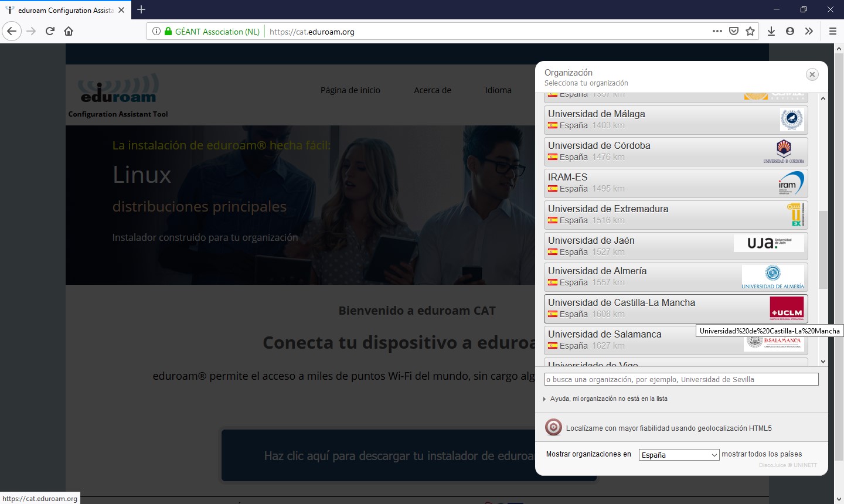This screenshot has height=504, width=844.
Task: Click the organization search field
Action: [681, 379]
